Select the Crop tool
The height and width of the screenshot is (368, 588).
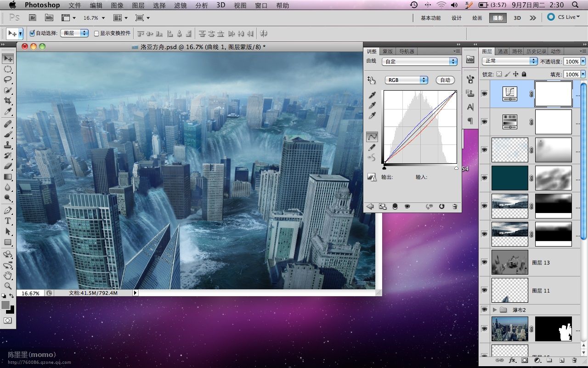coord(8,101)
